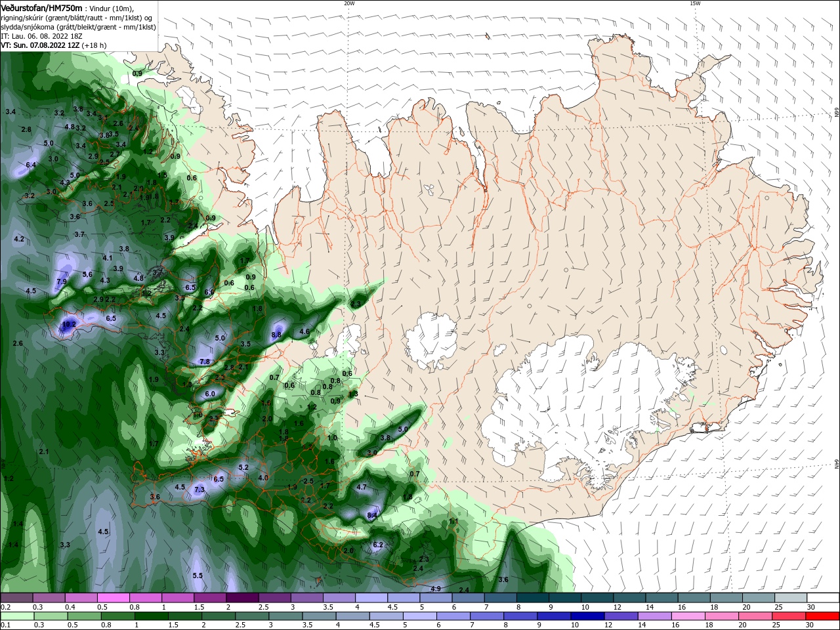Click the 4.1 precipitation value
This screenshot has width=840, height=630.
(x=108, y=258)
